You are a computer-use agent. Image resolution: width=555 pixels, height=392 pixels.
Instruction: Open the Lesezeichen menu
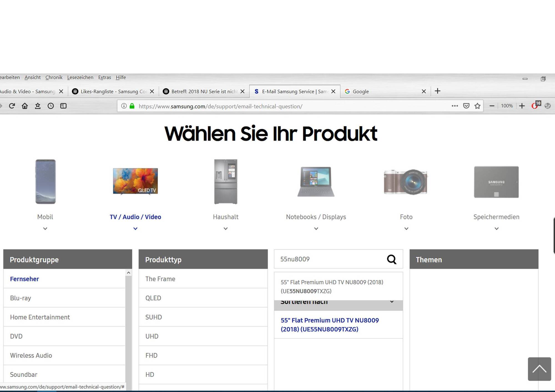click(x=80, y=77)
